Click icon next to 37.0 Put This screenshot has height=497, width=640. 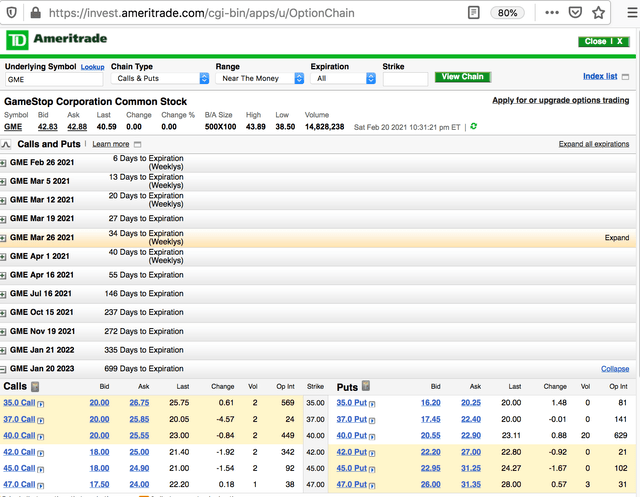click(x=372, y=420)
